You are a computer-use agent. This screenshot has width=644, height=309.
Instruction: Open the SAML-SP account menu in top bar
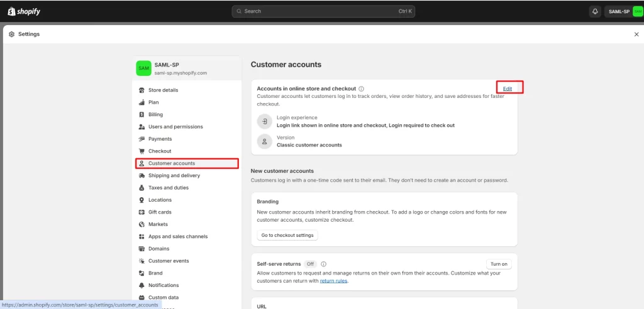pyautogui.click(x=623, y=11)
